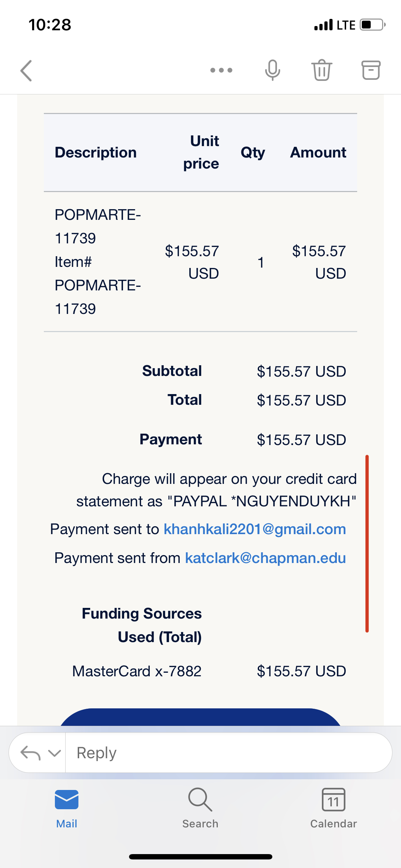Open katclark@chapman.edu sender link
The width and height of the screenshot is (401, 868).
(265, 558)
